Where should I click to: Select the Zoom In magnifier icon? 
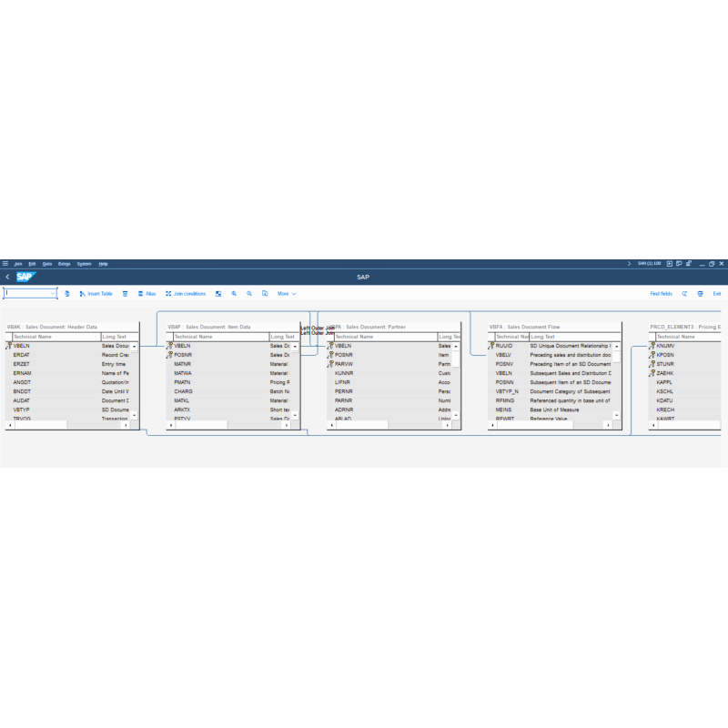(x=234, y=293)
